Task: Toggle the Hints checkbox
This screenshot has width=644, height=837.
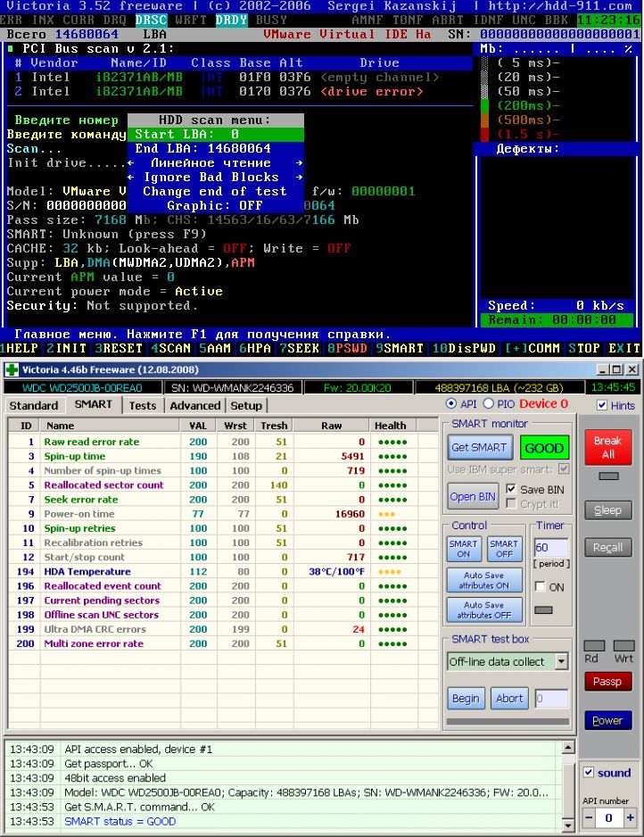Action: pos(602,405)
